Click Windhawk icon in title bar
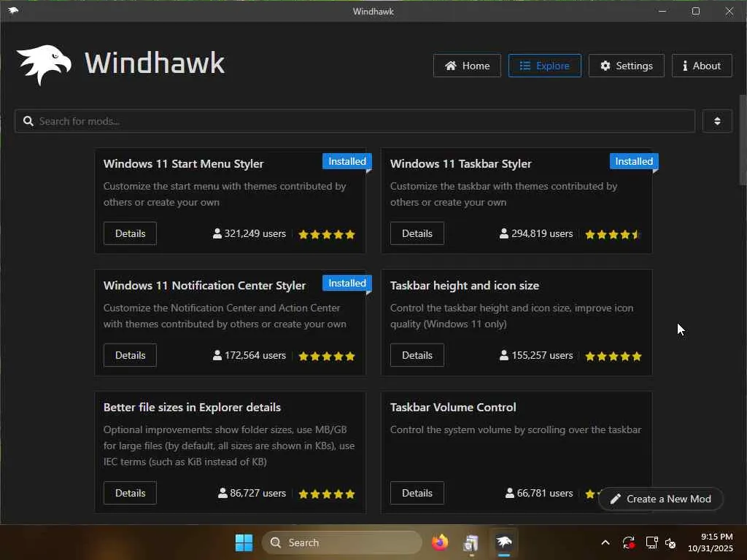The height and width of the screenshot is (560, 747). [13, 10]
